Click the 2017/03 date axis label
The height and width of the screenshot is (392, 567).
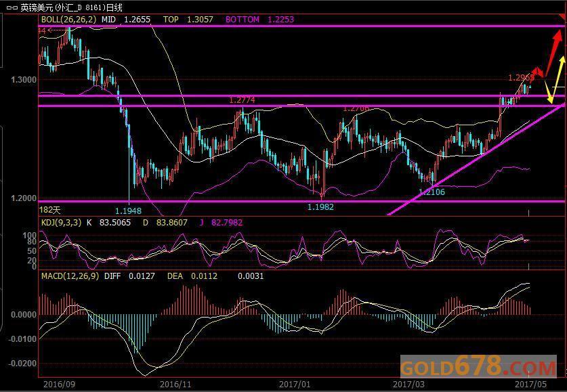click(x=409, y=384)
